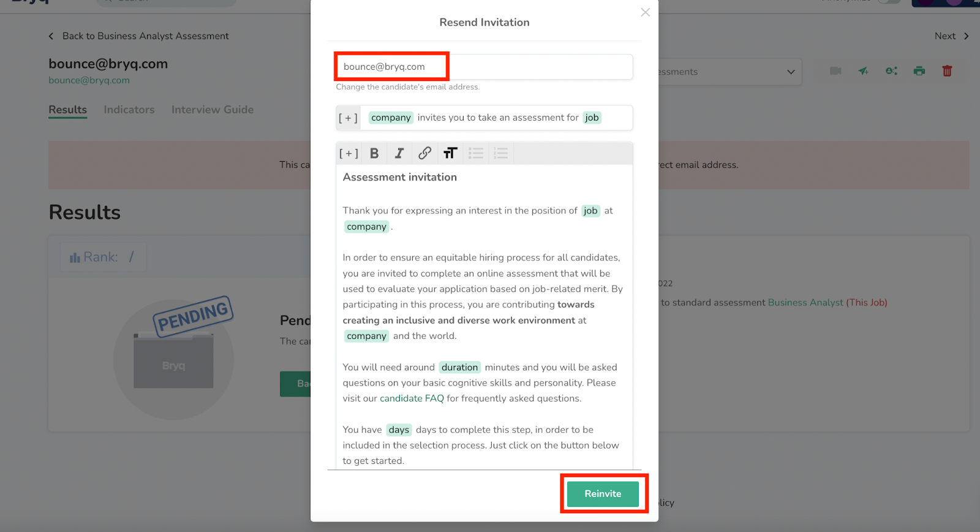Click the video camera icon
980x532 pixels.
(x=835, y=71)
